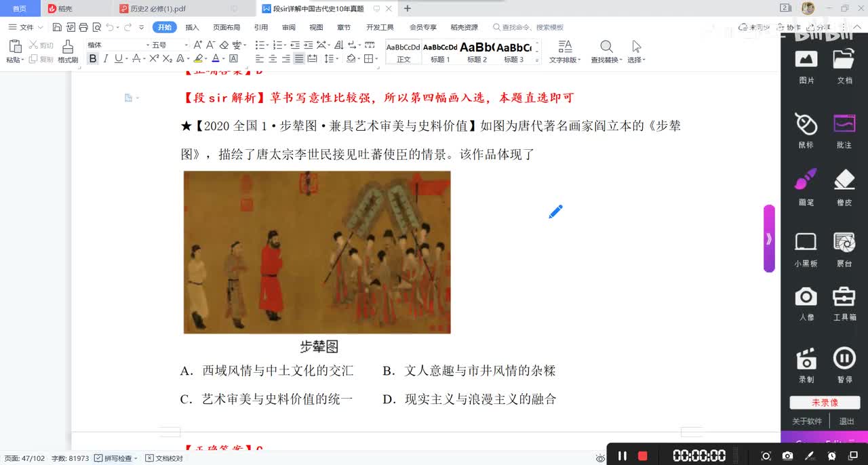Apply subscript X₂ formatting
868x465 pixels.
point(167,59)
